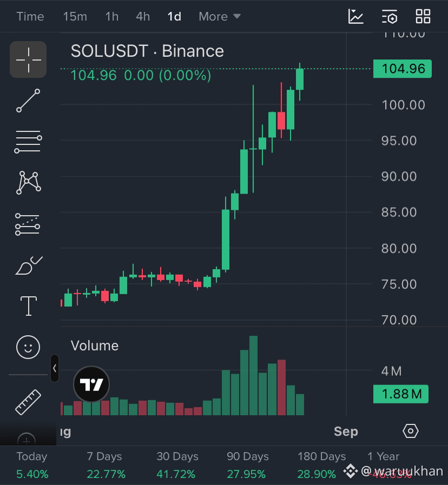Open the emoji icons tool
The image size is (448, 485).
point(28,347)
